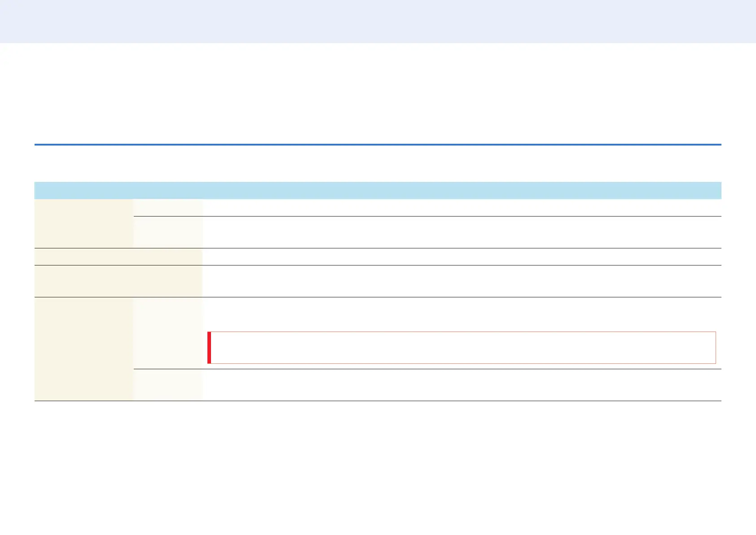Click the white description cell of the bottom row
This screenshot has height=535, width=756.
pyautogui.click(x=462, y=385)
